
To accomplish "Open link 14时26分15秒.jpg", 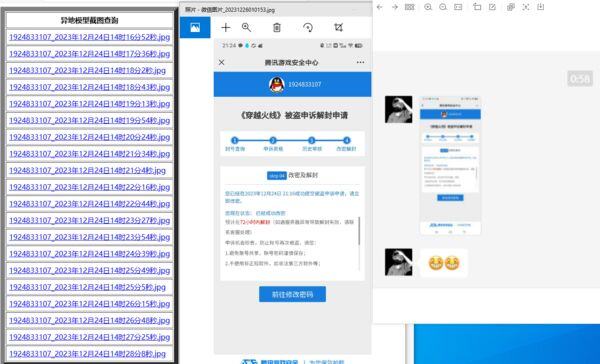I will (90, 304).
